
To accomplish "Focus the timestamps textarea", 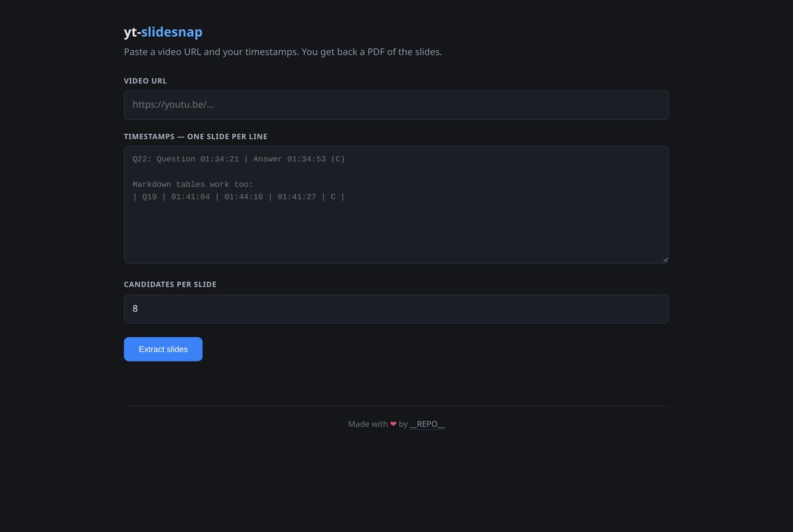I will pos(396,205).
